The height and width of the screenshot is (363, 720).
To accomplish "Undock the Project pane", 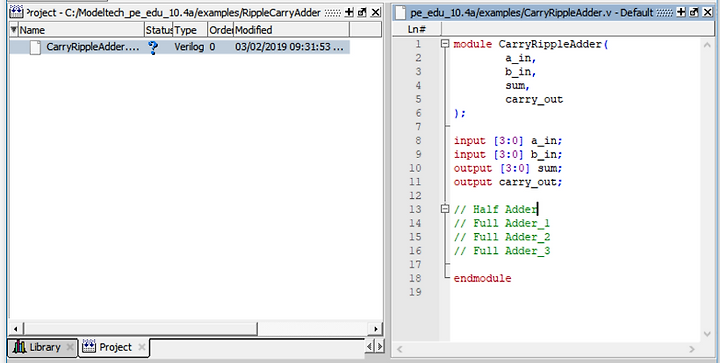I will 362,12.
